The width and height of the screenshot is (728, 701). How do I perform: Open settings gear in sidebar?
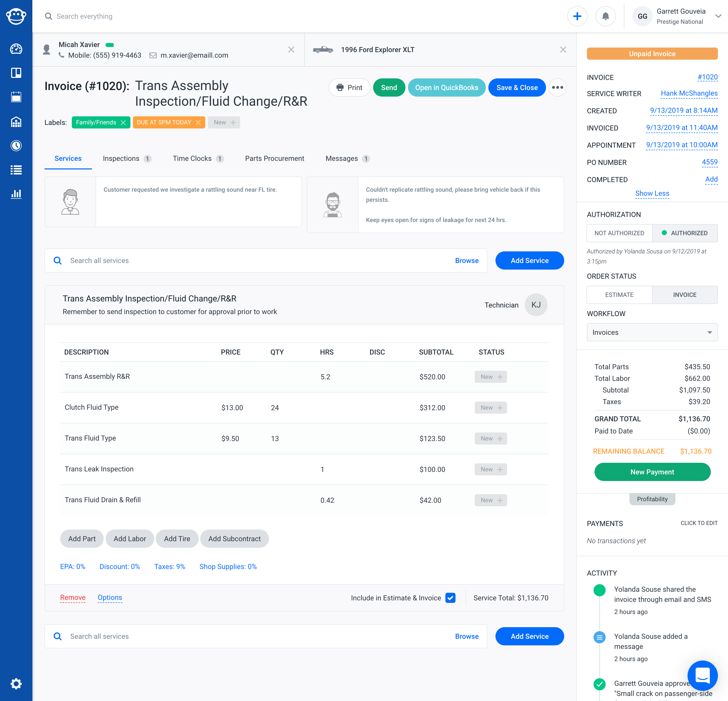pos(16,684)
